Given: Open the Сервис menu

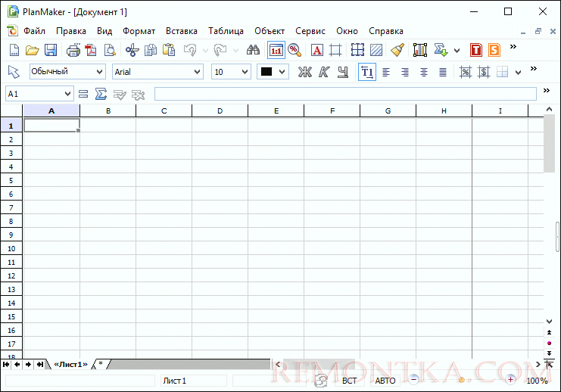Looking at the screenshot, I should 310,31.
